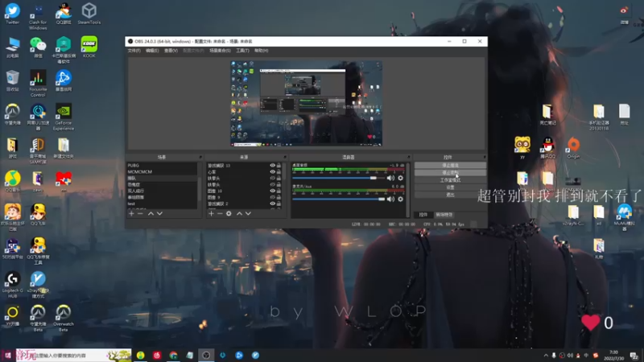The image size is (644, 362).
Task: Select the PUBG scene
Action: tap(162, 166)
